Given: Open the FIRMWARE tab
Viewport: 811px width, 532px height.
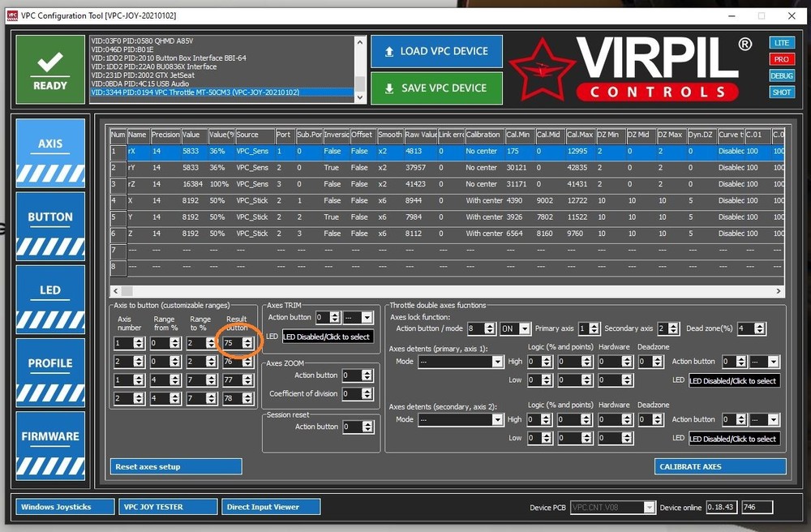Looking at the screenshot, I should (50, 446).
